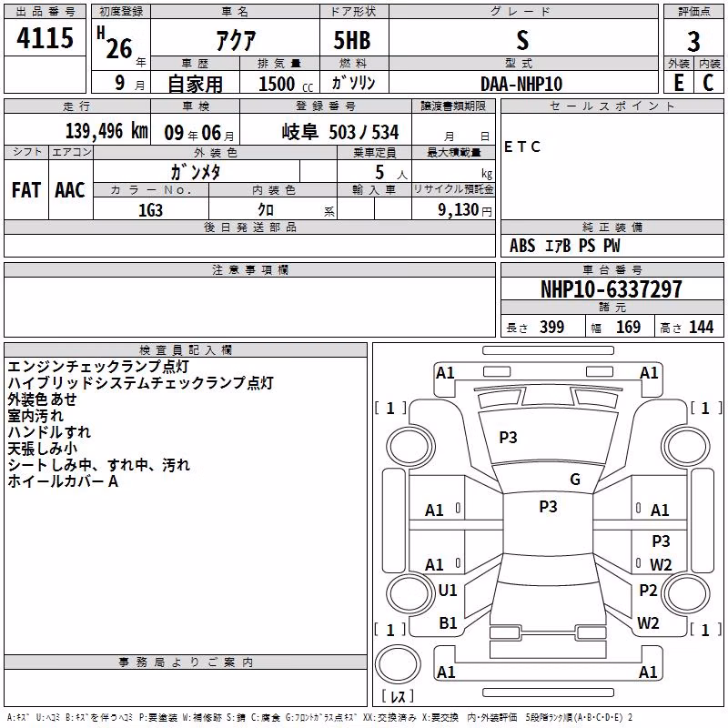Click the ETC sales point
728x728 pixels.
(522, 147)
